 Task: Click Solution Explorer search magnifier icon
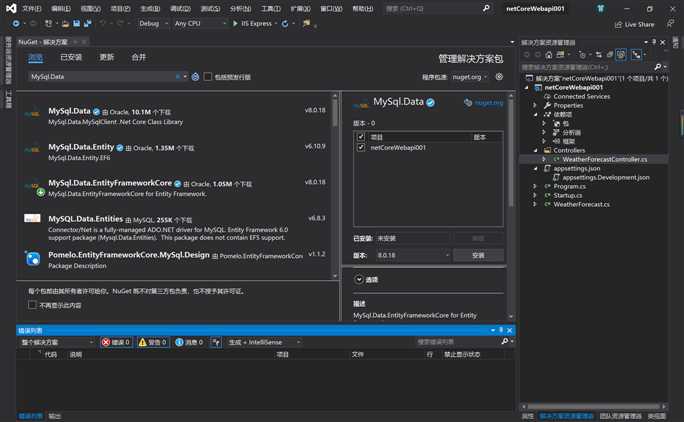coord(658,67)
